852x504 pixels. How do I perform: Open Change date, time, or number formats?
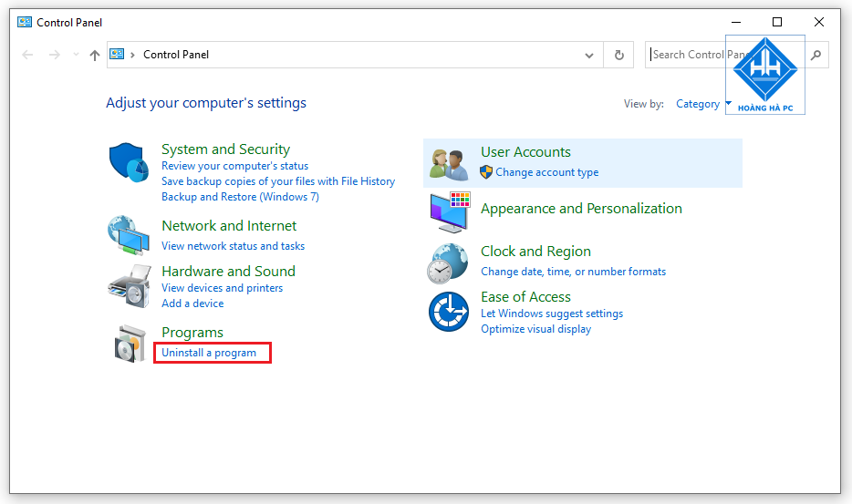click(x=573, y=272)
